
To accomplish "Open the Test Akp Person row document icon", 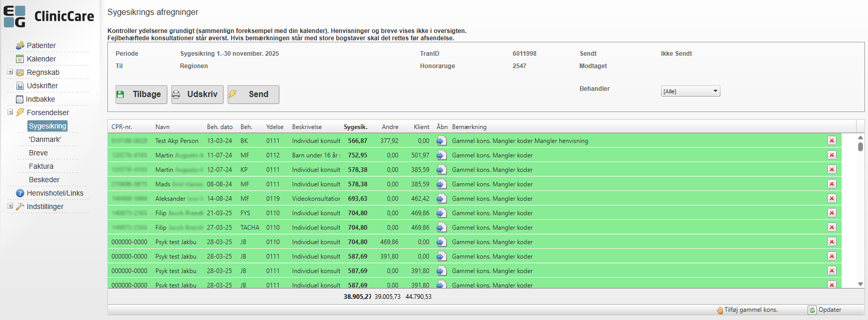I will point(441,140).
